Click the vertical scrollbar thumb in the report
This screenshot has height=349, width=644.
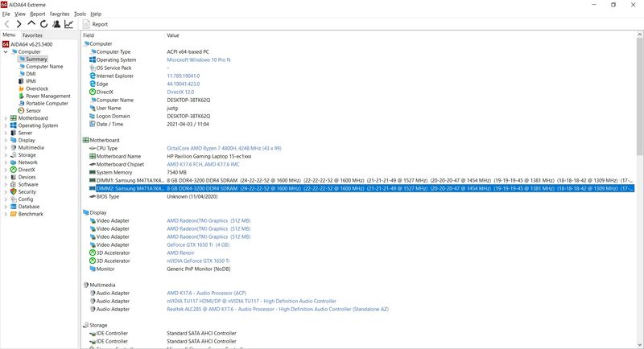[639, 96]
